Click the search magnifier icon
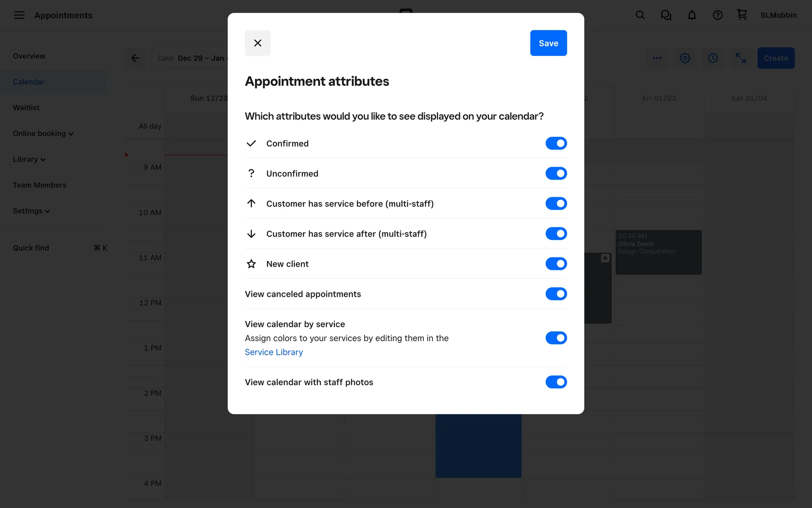The image size is (812, 508). point(640,15)
